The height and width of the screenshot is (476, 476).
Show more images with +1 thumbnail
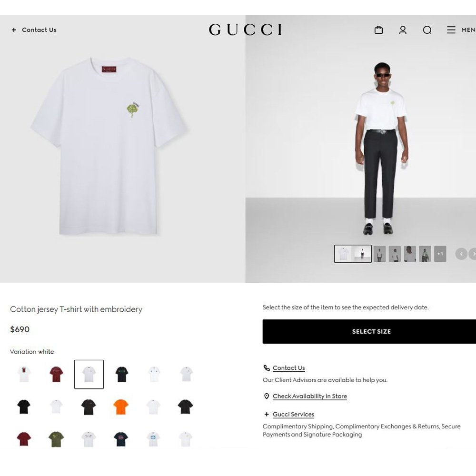point(440,254)
